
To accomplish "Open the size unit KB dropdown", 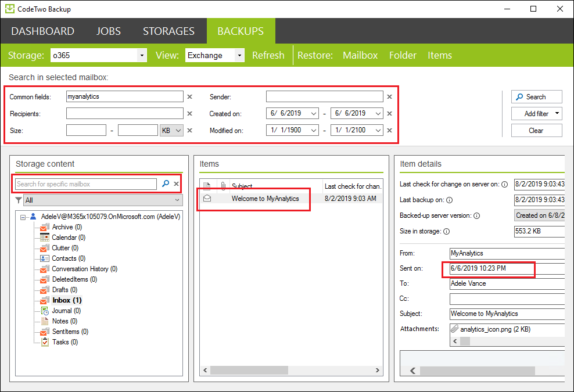I will pyautogui.click(x=172, y=130).
